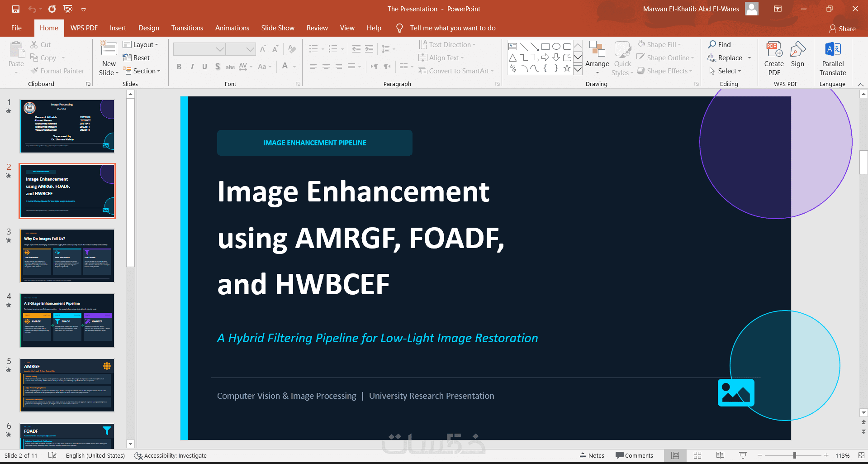Screen dimensions: 868x464
Task: Toggle the Notes pane
Action: point(592,455)
